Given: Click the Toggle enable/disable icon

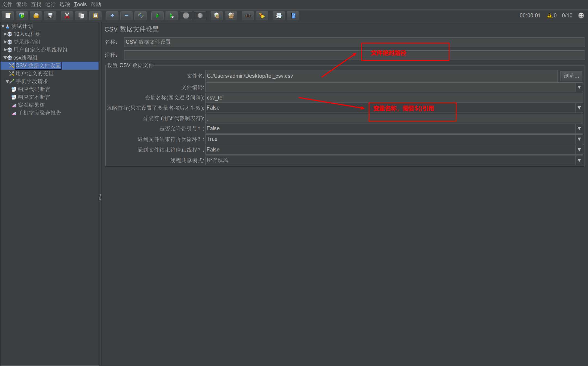Looking at the screenshot, I should pos(140,15).
